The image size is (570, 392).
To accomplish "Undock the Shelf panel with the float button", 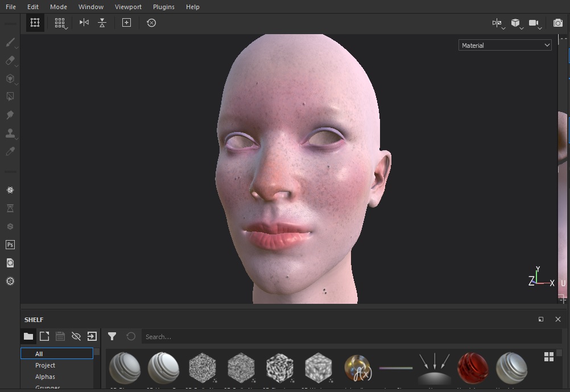I will coord(541,319).
